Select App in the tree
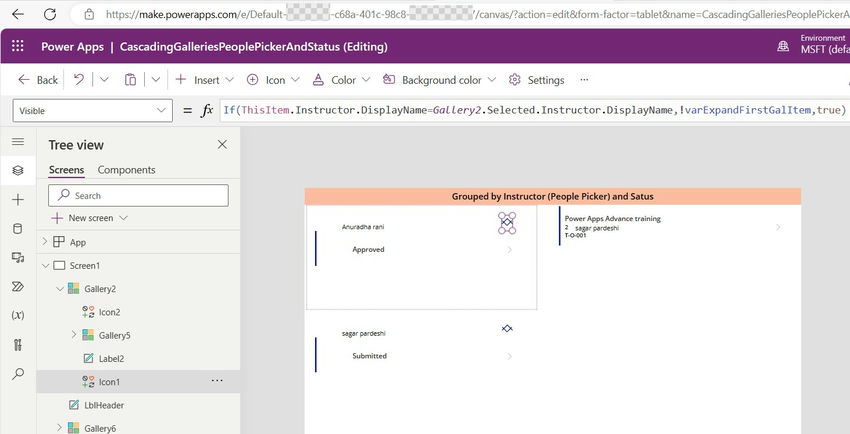Screen dimensions: 850x434 tap(78, 242)
